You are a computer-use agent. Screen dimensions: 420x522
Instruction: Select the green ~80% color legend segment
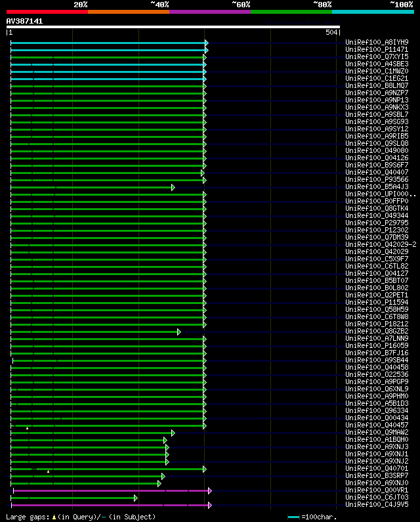coord(291,12)
